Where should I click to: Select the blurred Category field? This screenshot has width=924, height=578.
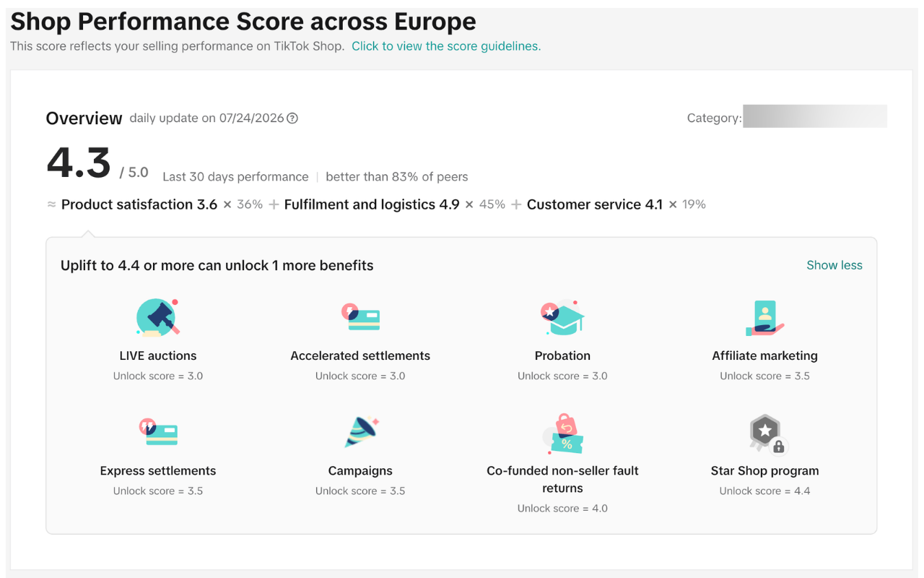[814, 116]
